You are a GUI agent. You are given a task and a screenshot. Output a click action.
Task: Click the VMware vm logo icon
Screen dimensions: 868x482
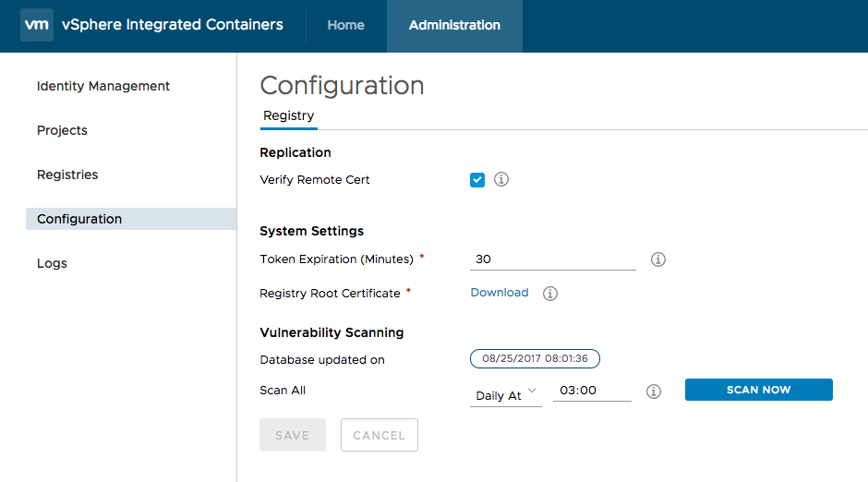click(37, 25)
